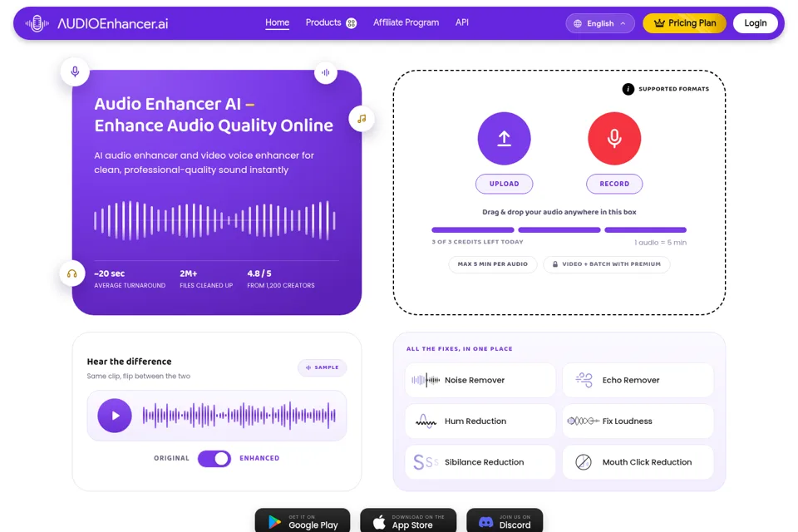The image size is (798, 532).
Task: Click the '1 audio = 5 min' text
Action: coord(660,243)
